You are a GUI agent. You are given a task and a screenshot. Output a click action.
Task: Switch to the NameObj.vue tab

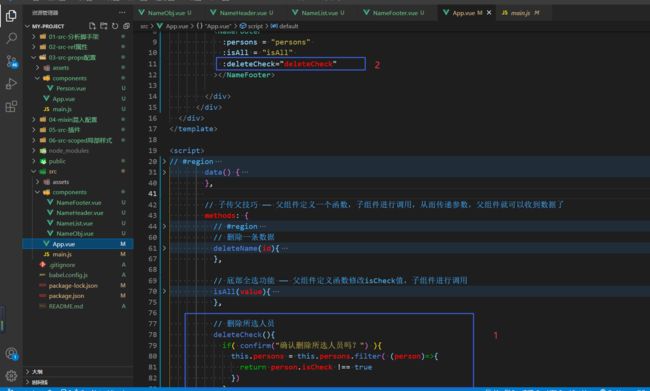pos(165,13)
